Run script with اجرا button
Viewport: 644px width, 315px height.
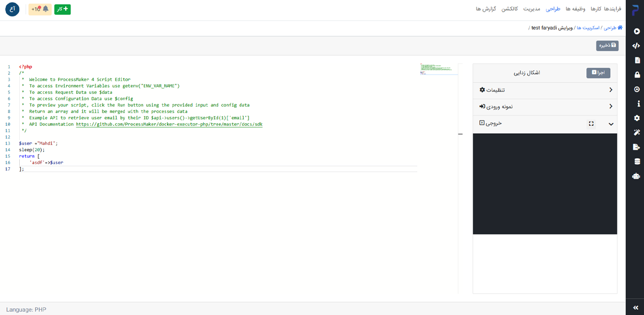coord(598,72)
